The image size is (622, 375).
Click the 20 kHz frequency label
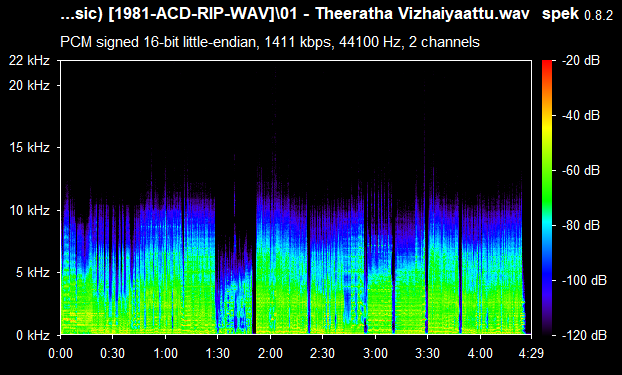[x=29, y=85]
